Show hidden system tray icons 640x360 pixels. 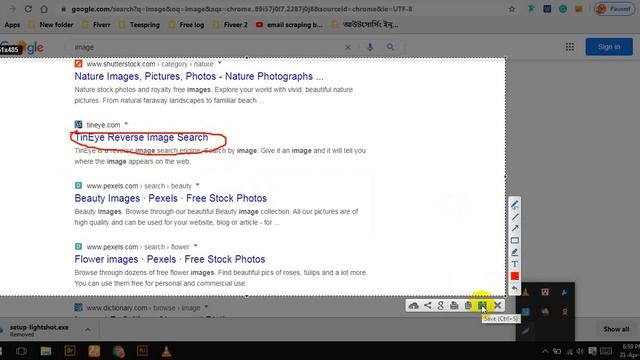pos(545,351)
